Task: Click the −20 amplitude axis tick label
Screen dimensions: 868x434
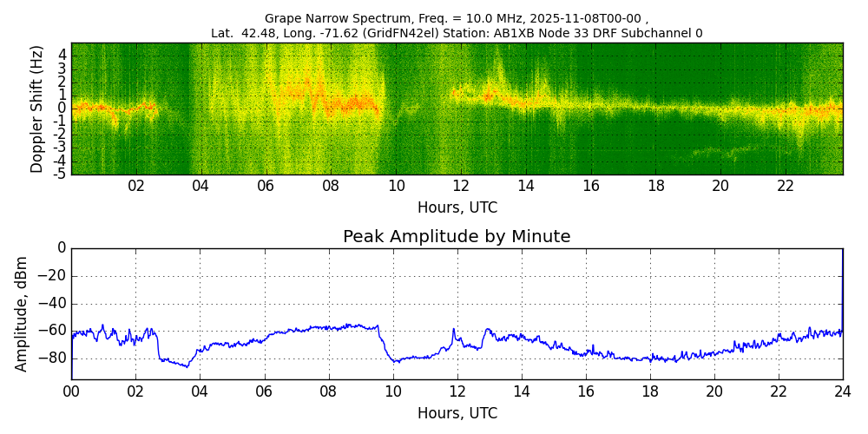Action: 50,276
